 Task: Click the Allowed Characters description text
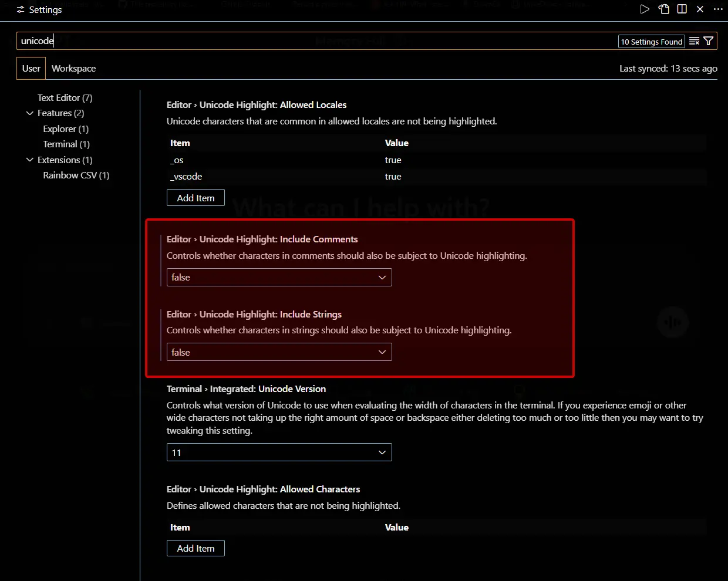point(284,506)
